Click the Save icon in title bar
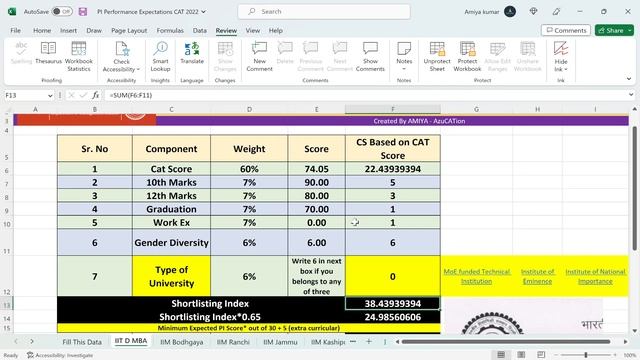Screen dimensions: 640x360 tap(83, 12)
